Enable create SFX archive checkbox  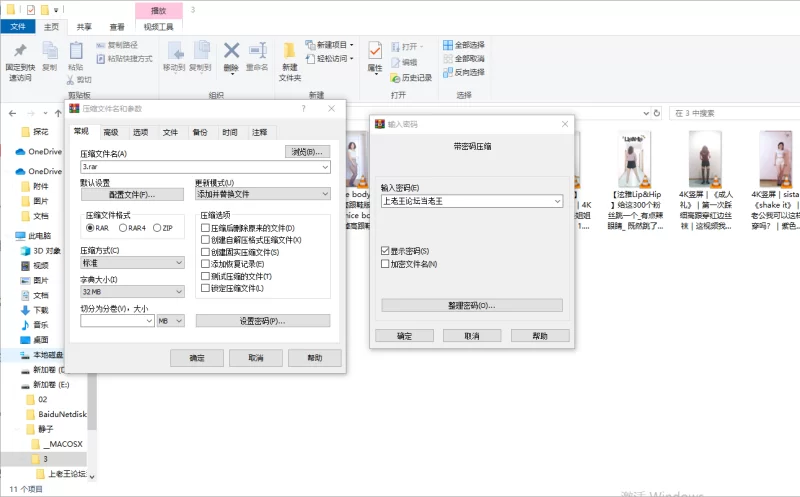tap(205, 239)
